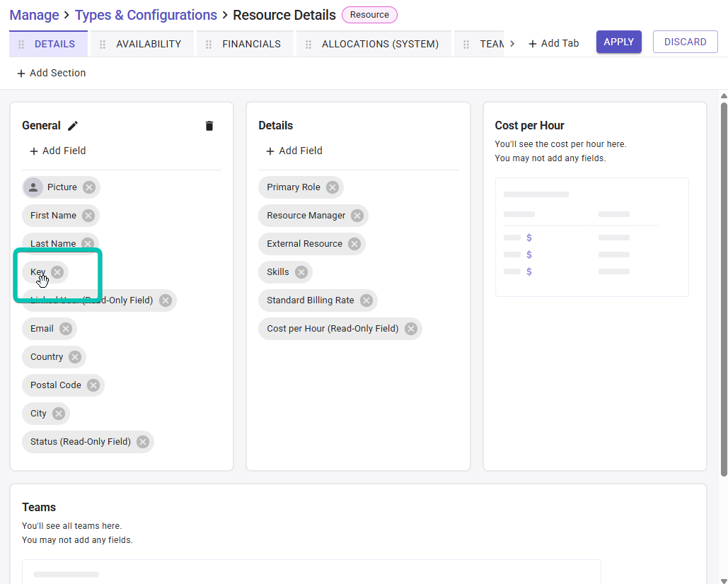Remove the Key field from General

point(57,272)
